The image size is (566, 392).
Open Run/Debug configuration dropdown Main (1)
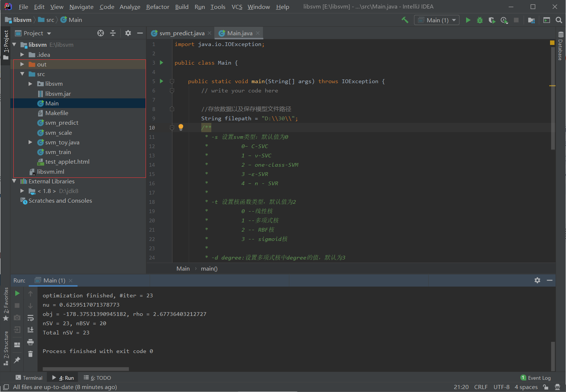(437, 20)
